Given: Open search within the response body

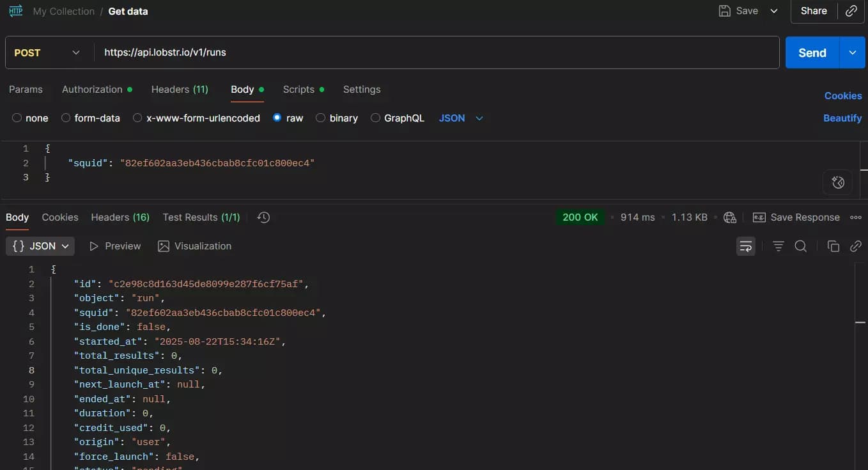Looking at the screenshot, I should [801, 246].
